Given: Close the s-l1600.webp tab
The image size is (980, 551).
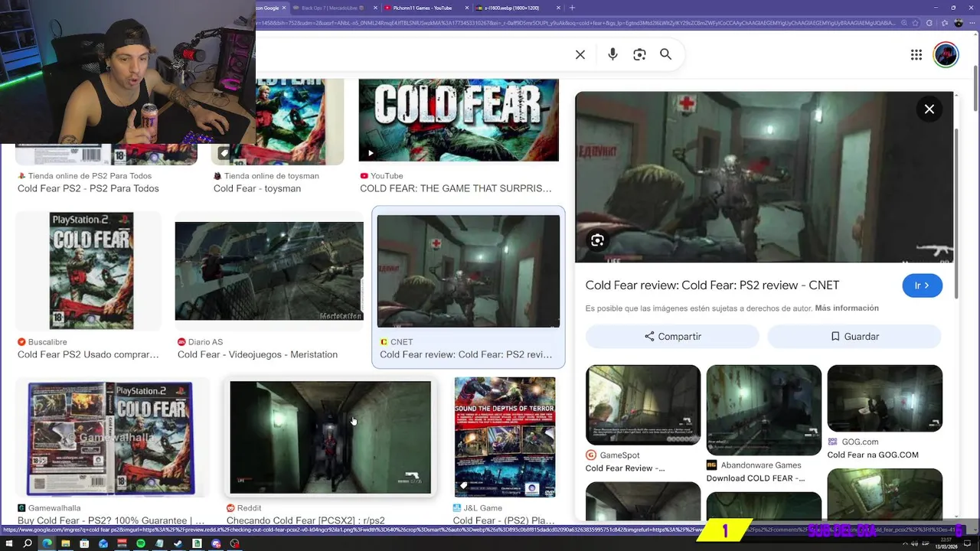Looking at the screenshot, I should pos(558,8).
